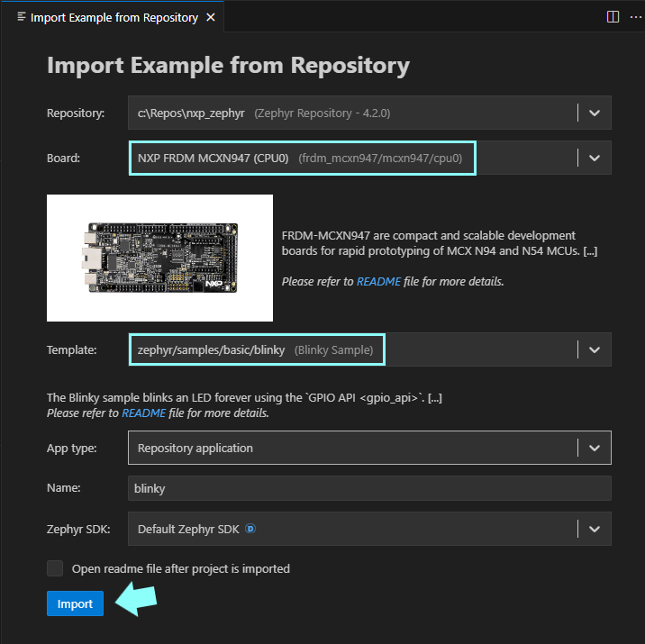Click the board description [...] expander
645x644 pixels.
[590, 251]
